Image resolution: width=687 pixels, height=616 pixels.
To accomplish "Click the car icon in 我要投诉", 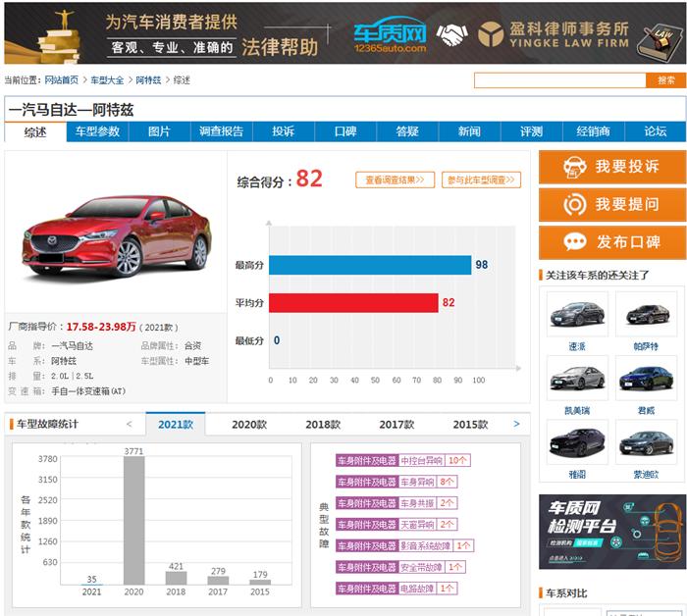I will [574, 167].
